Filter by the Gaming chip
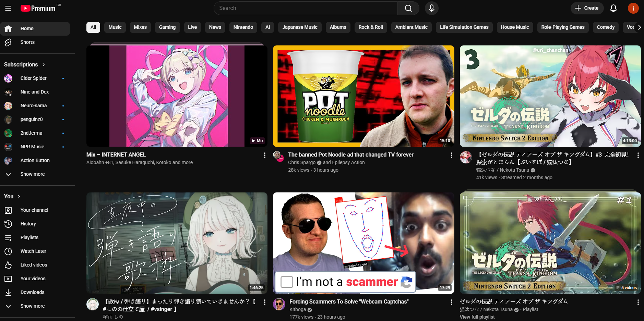 pos(167,27)
